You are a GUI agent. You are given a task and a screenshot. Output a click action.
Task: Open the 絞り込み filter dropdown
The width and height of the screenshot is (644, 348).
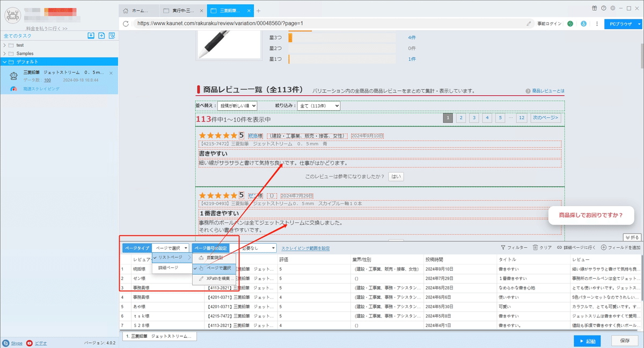(318, 106)
